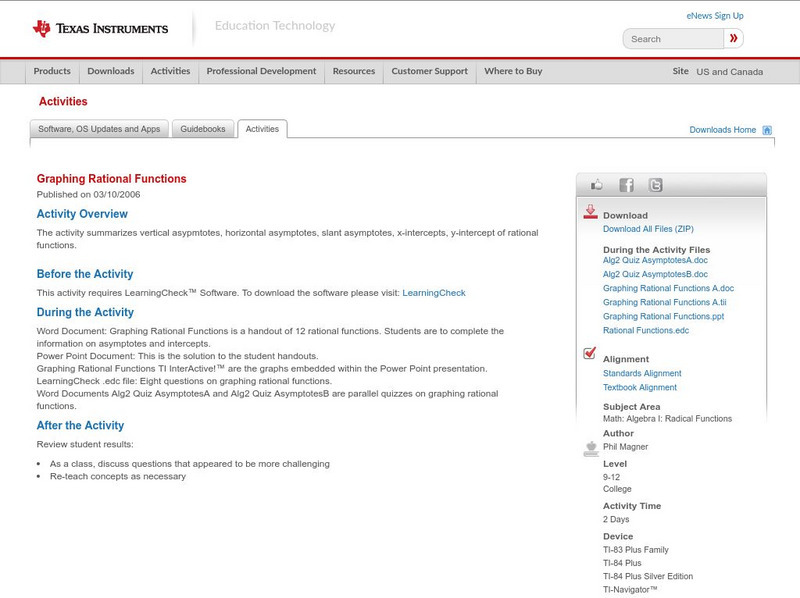
Task: Download Alg2 Quiz AsymptotesB.doc
Action: [655, 275]
